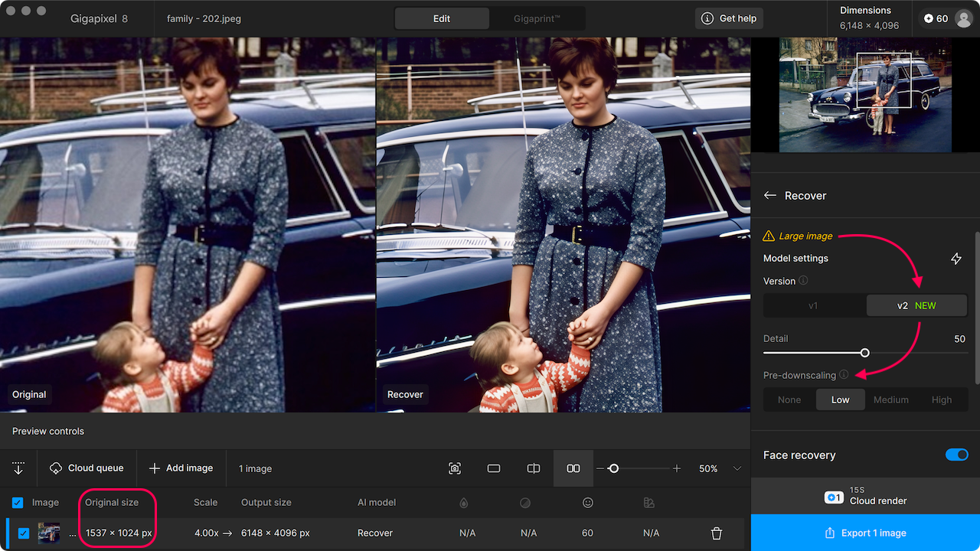This screenshot has width=980, height=551.
Task: Click the collapse panel down-arrow icon
Action: coord(18,468)
